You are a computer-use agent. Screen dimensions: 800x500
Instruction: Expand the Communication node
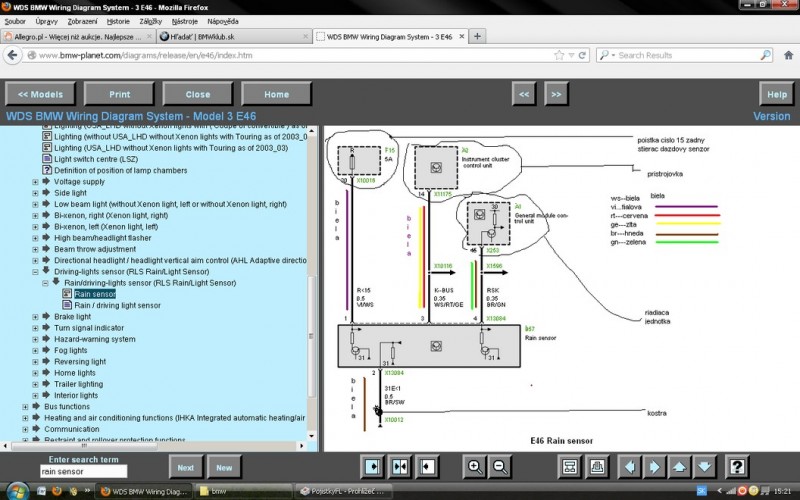(25, 429)
